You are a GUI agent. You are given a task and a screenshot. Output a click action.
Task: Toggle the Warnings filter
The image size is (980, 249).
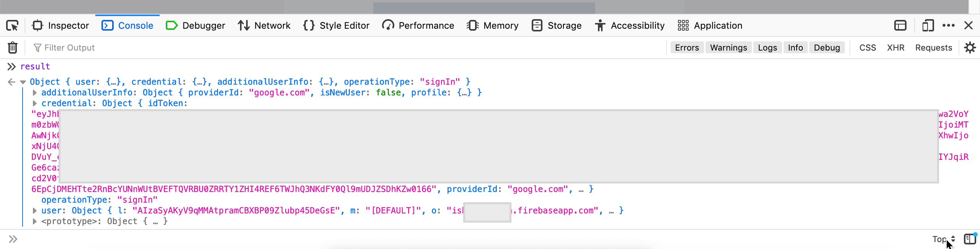tap(728, 48)
